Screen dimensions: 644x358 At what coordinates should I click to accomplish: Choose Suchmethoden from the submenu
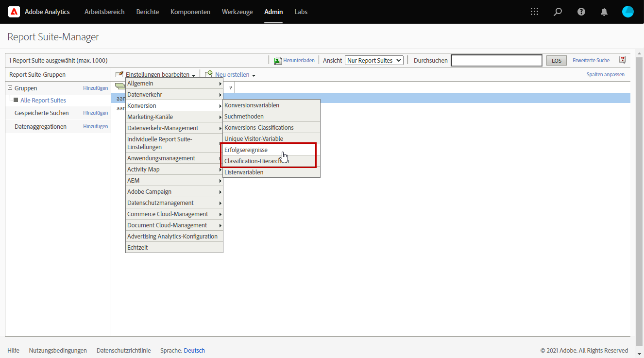point(271,117)
